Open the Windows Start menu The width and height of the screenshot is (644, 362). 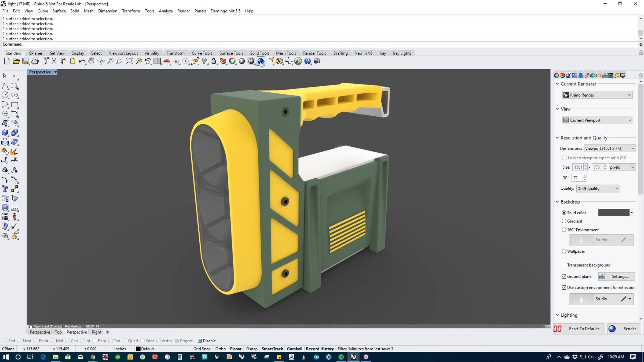(6, 357)
